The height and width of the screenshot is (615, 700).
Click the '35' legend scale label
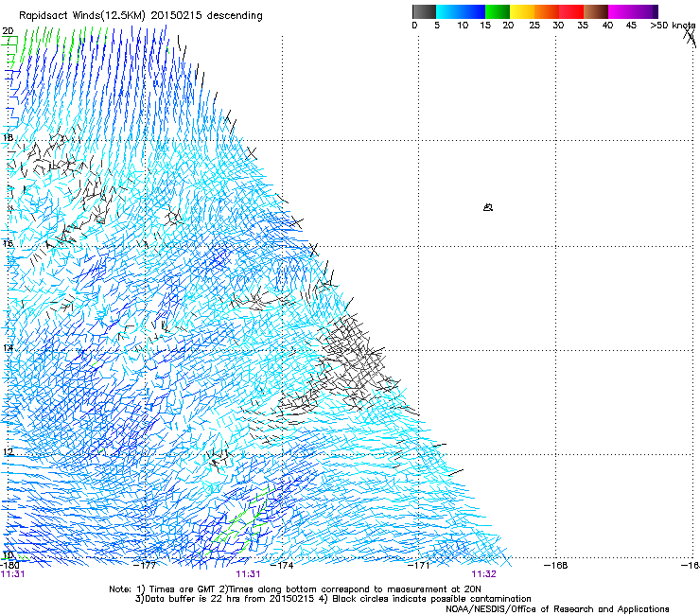point(583,25)
